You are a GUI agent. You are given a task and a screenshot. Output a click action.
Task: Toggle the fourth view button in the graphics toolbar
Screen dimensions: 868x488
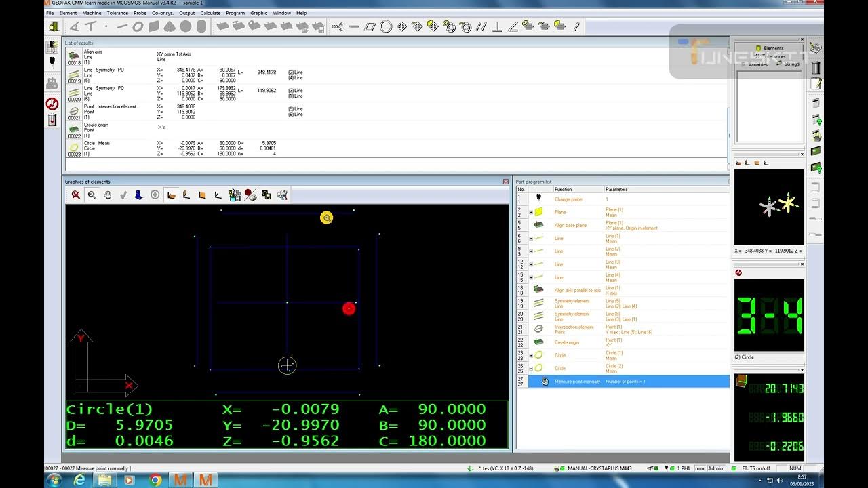click(218, 195)
